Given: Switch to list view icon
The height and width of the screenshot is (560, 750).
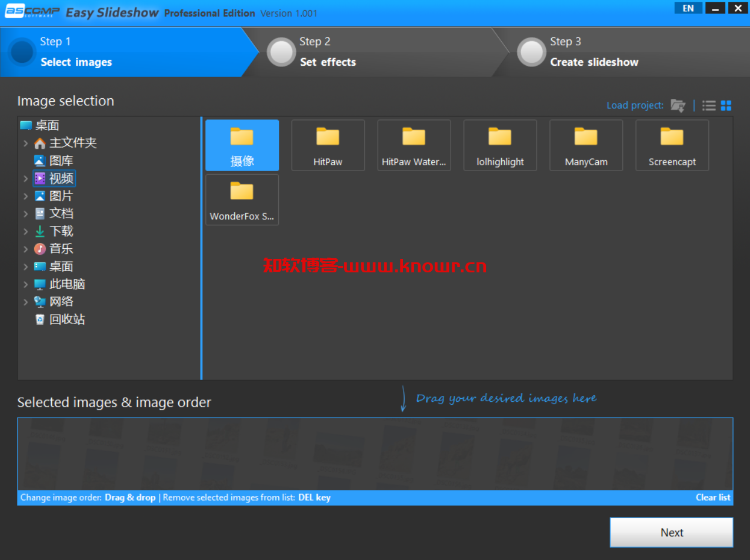Looking at the screenshot, I should 709,106.
